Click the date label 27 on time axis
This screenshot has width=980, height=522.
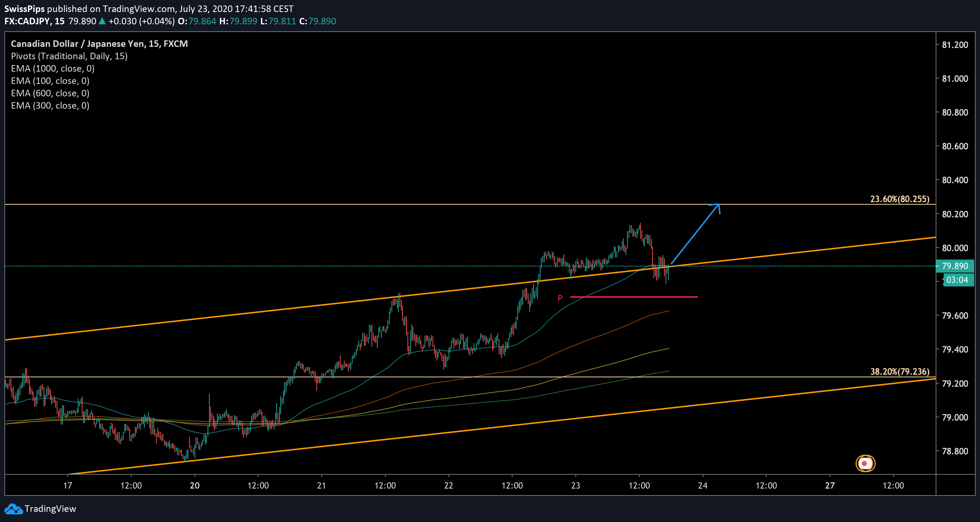[830, 486]
